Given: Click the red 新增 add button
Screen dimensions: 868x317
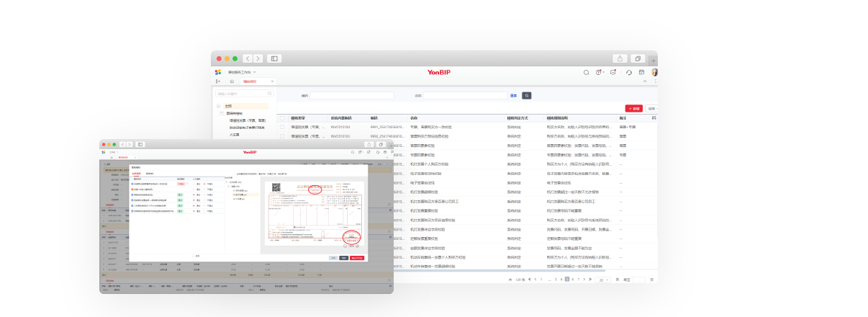Looking at the screenshot, I should pyautogui.click(x=633, y=108).
